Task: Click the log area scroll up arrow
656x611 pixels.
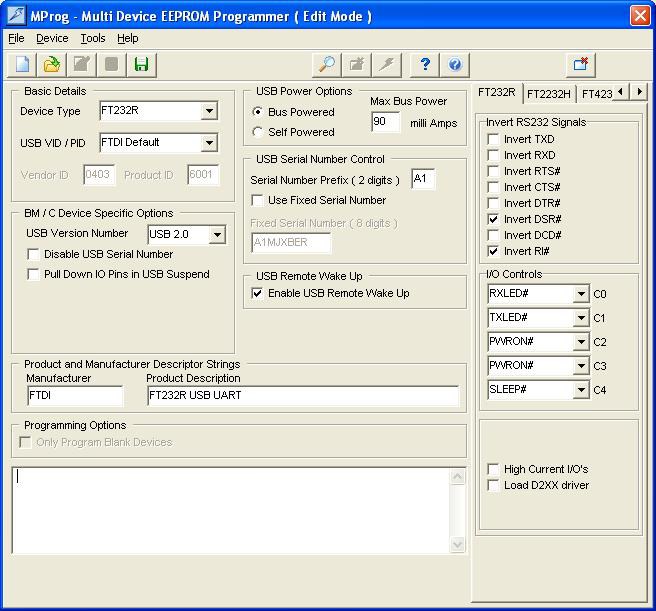Action: pos(457,477)
